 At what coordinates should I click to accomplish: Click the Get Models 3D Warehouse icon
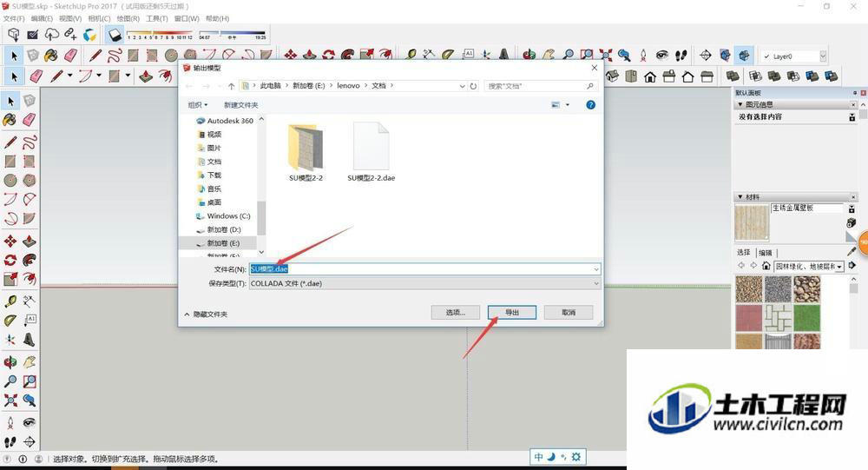click(14, 35)
